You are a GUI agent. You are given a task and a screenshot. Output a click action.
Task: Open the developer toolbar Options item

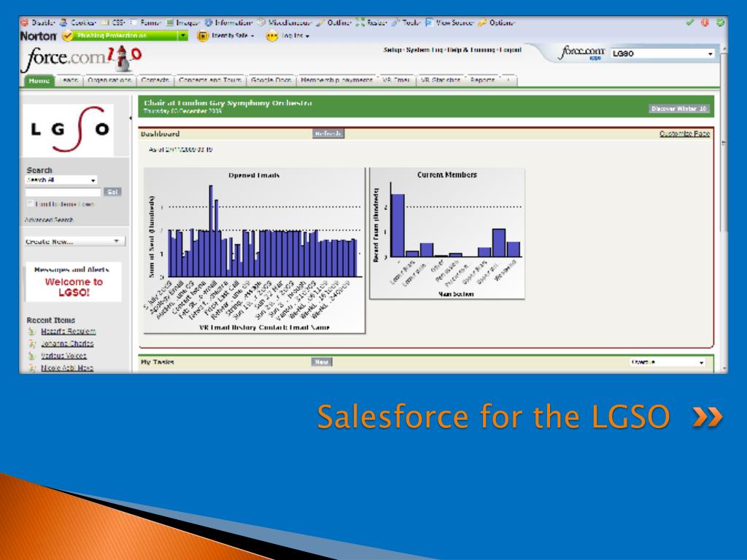pos(496,23)
